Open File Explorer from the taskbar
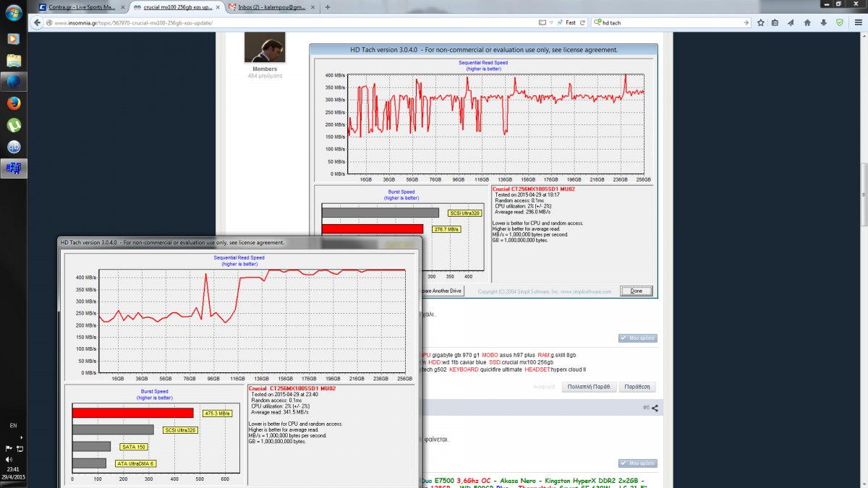The image size is (868, 488). point(14,60)
